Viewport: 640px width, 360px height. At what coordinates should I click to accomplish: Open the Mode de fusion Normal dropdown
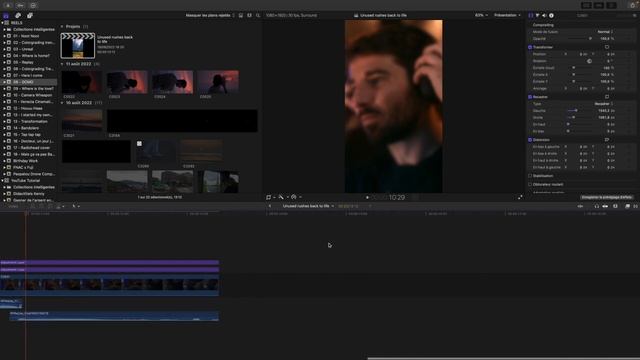click(605, 32)
